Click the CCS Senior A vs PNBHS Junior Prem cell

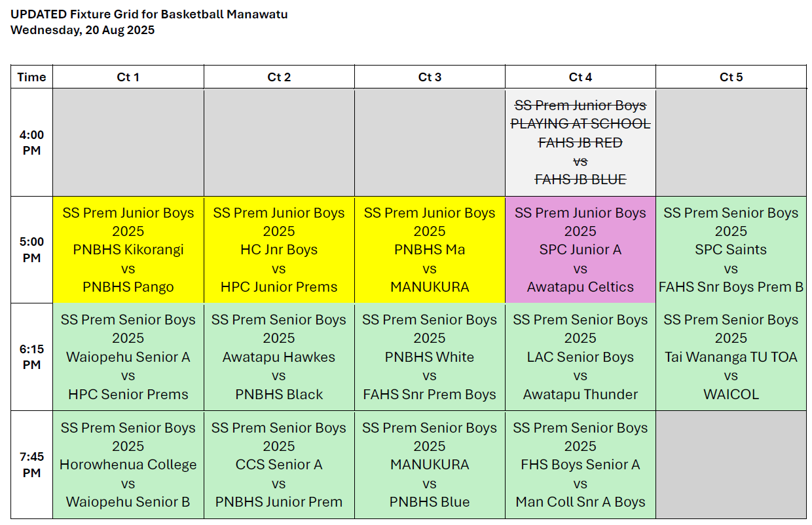click(x=279, y=465)
